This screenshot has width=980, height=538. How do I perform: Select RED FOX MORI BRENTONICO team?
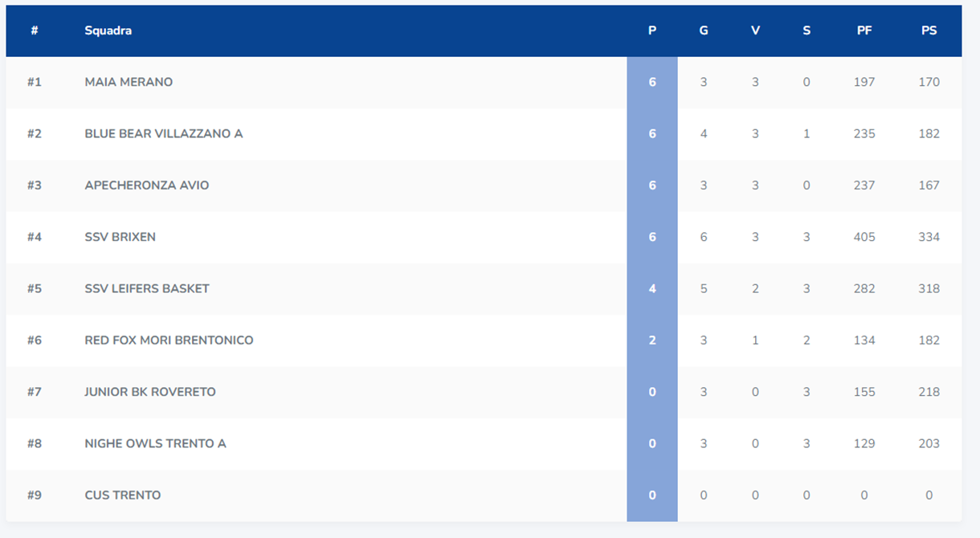pos(169,340)
